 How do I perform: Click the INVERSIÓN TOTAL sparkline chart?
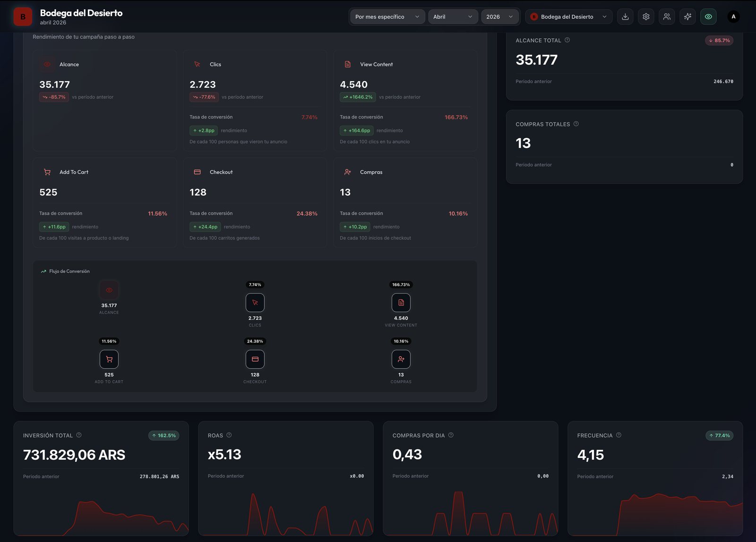click(x=101, y=517)
